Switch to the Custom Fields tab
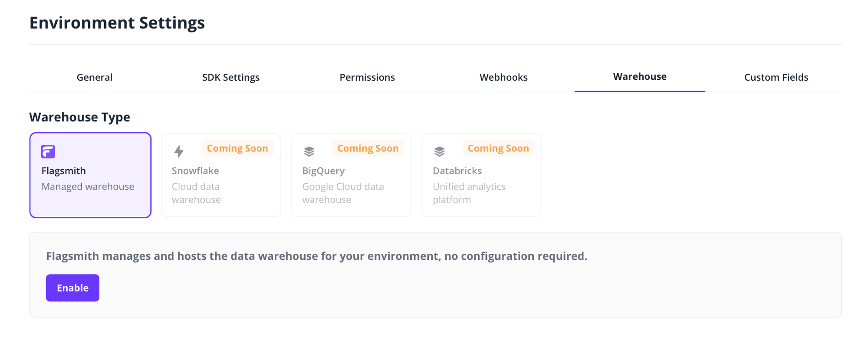The height and width of the screenshot is (344, 868). (776, 77)
